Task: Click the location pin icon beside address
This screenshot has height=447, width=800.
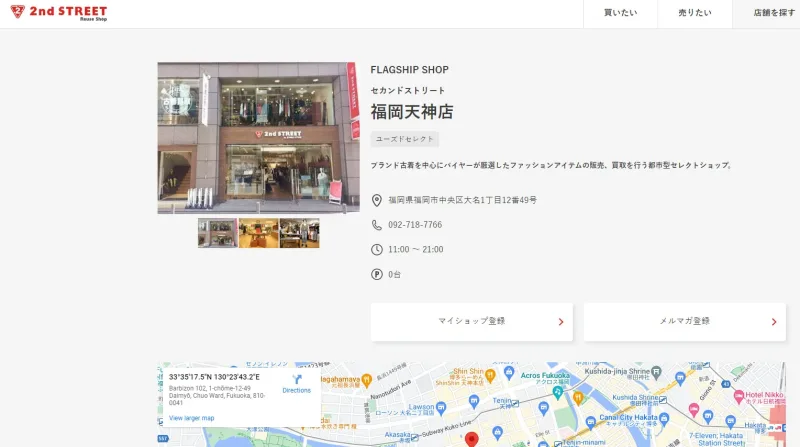Action: (x=377, y=200)
